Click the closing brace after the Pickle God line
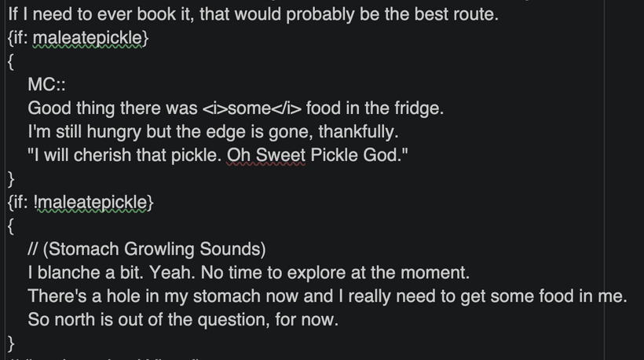 (10, 178)
